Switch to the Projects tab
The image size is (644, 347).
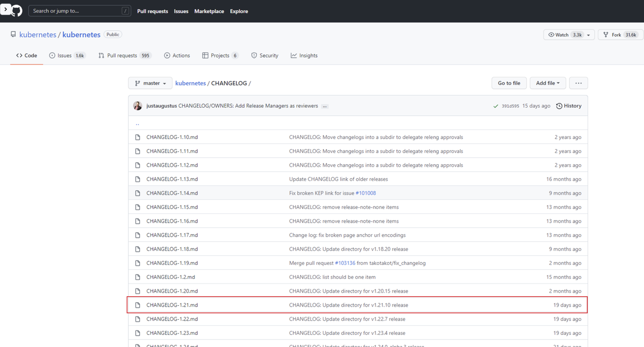[220, 55]
